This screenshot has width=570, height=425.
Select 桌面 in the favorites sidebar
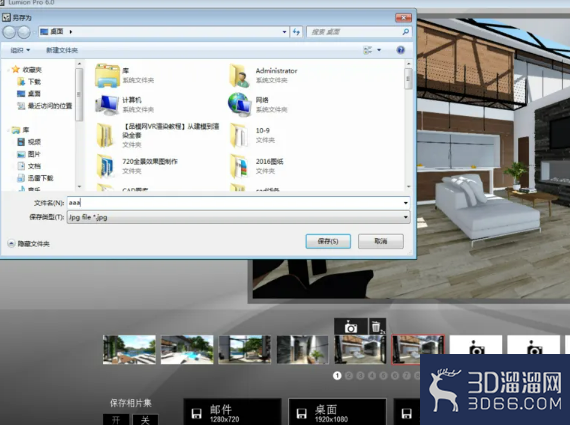(x=29, y=93)
